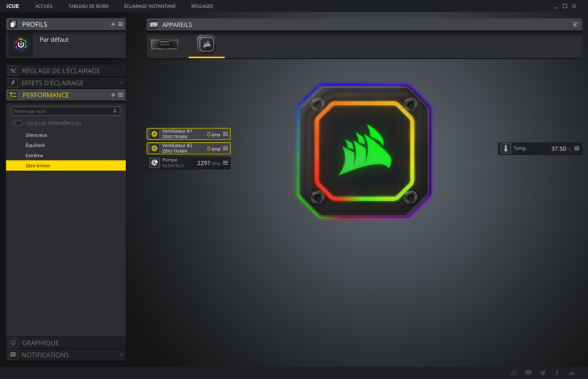
Task: Toggle the Tous les périphériques switch
Action: point(17,123)
